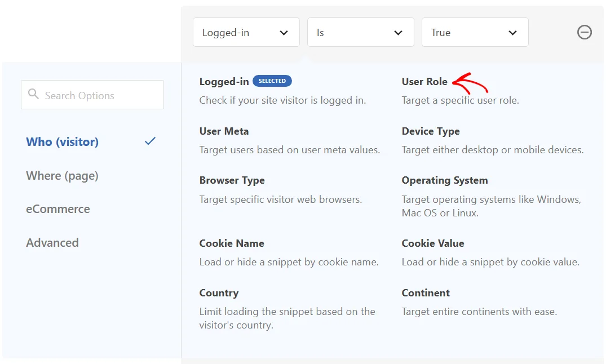Open the Logged-in condition dropdown
This screenshot has height=364, width=606.
(x=246, y=33)
